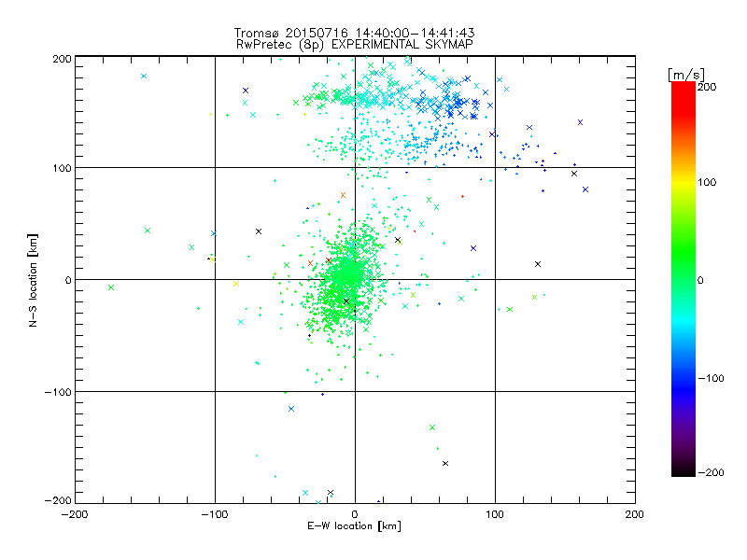
Task: Click the subtitle 'RwPretec (8p) EXPERIMENTAL SKYMAP'
Action: (x=355, y=45)
